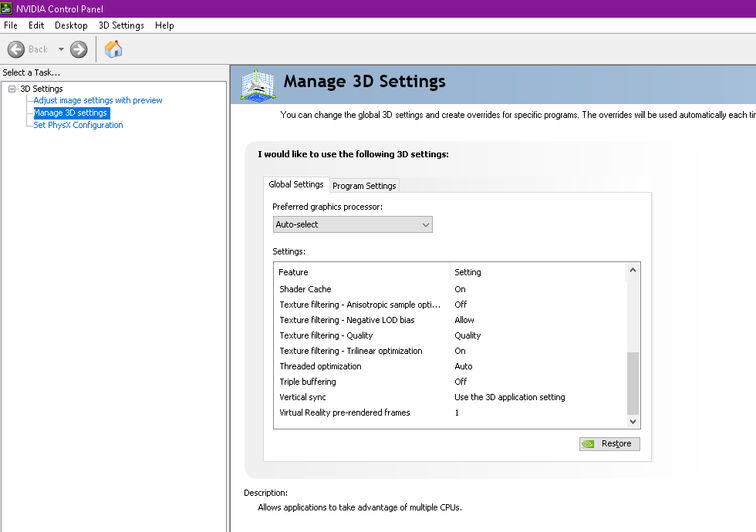Switch to the Program Settings tab
This screenshot has width=756, height=532.
(364, 186)
